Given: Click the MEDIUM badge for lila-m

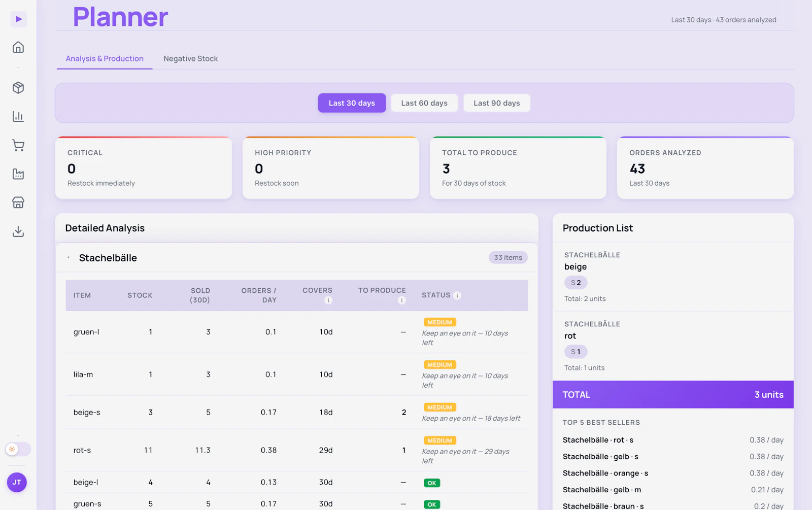Looking at the screenshot, I should point(440,365).
